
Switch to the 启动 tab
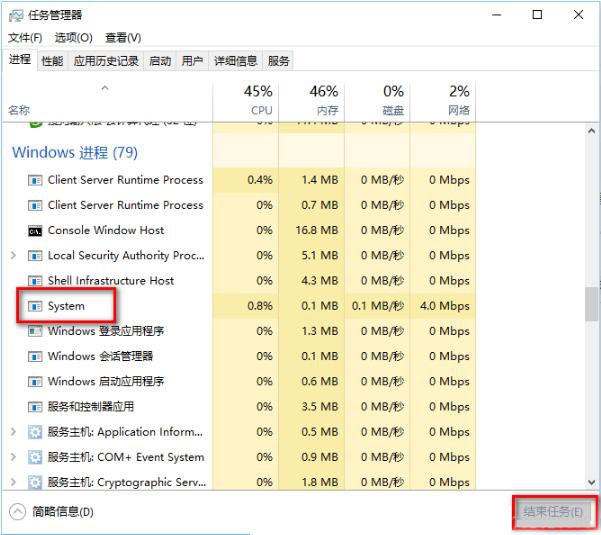click(x=160, y=61)
